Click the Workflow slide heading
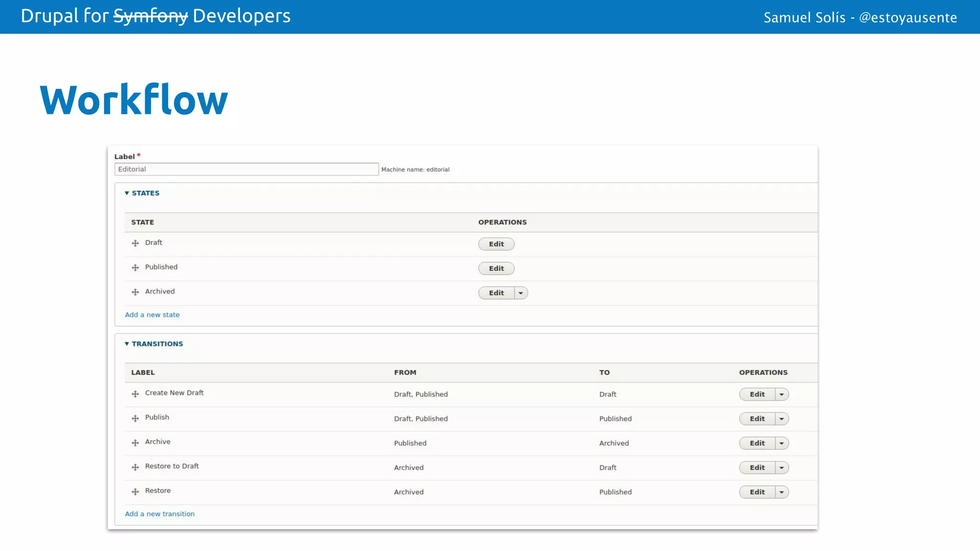Viewport: 980px width, 551px height. (x=134, y=99)
